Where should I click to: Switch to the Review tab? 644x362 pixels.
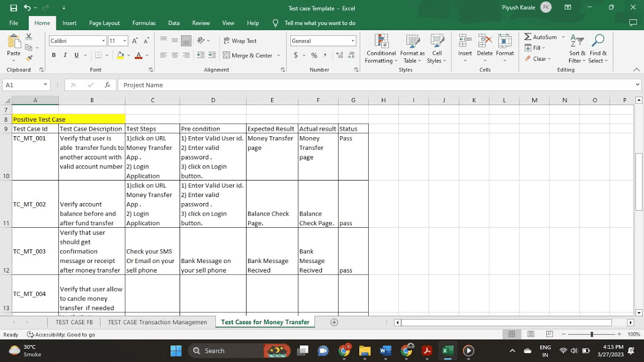coord(201,23)
